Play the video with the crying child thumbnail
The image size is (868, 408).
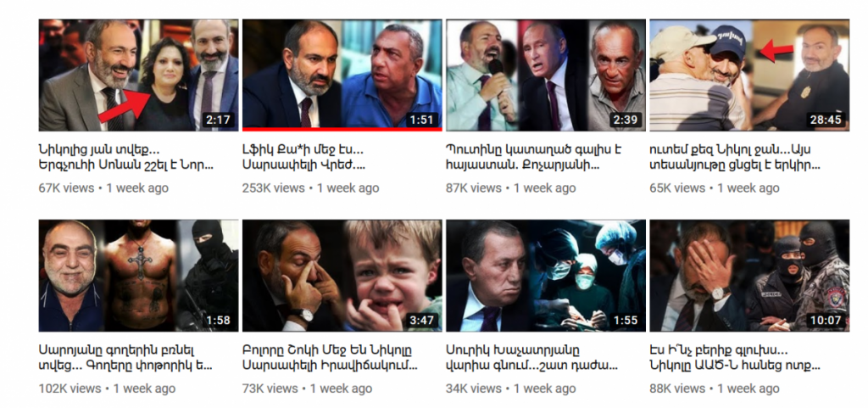(x=342, y=276)
